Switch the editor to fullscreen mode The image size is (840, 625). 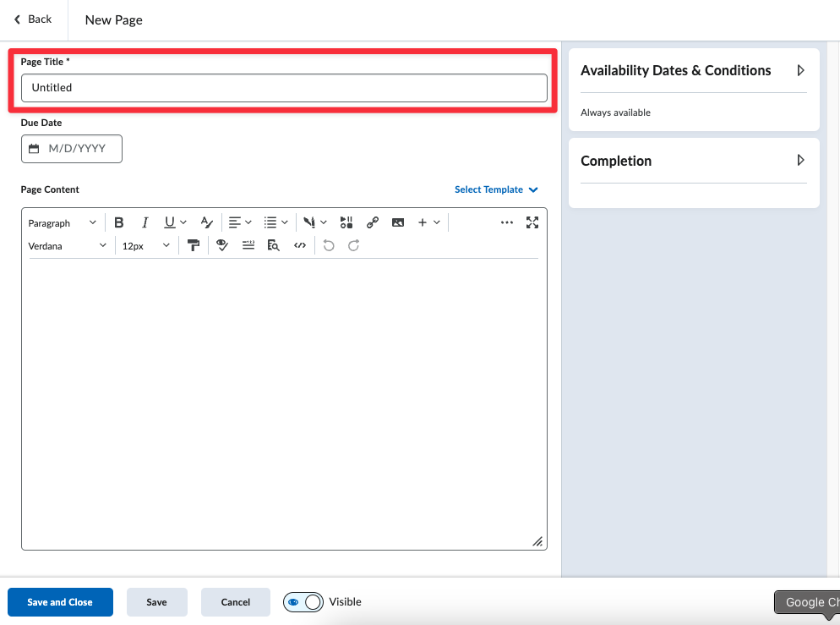point(532,222)
